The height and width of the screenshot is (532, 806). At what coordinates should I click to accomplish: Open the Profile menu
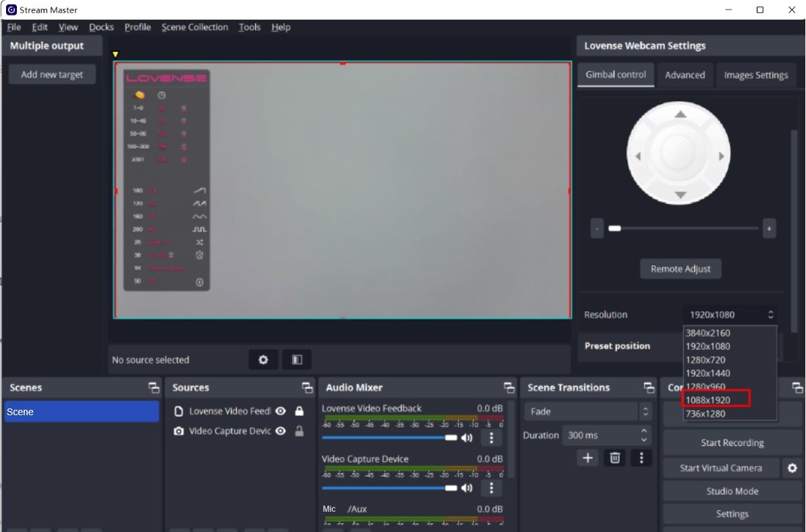click(138, 27)
